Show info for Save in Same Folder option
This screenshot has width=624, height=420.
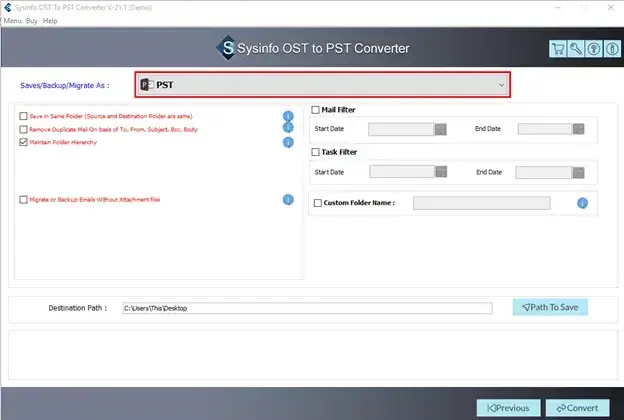point(288,116)
